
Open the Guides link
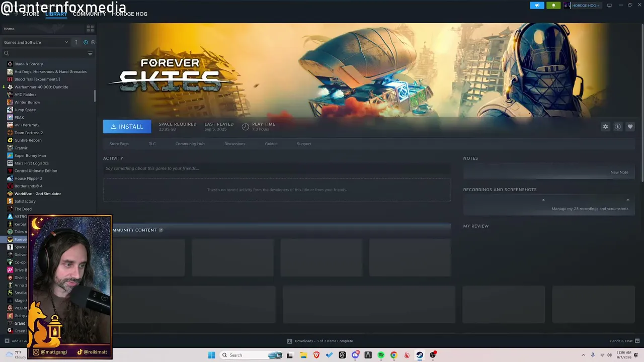(271, 144)
